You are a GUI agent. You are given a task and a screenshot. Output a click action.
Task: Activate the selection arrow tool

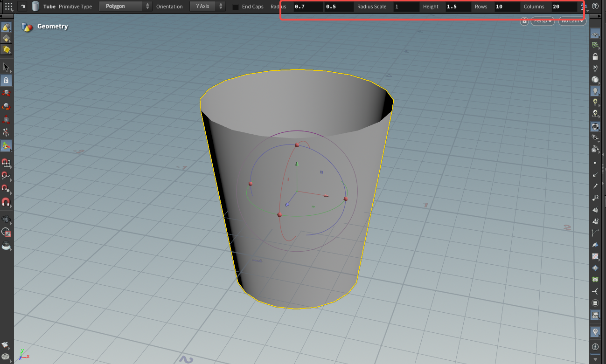pos(7,67)
